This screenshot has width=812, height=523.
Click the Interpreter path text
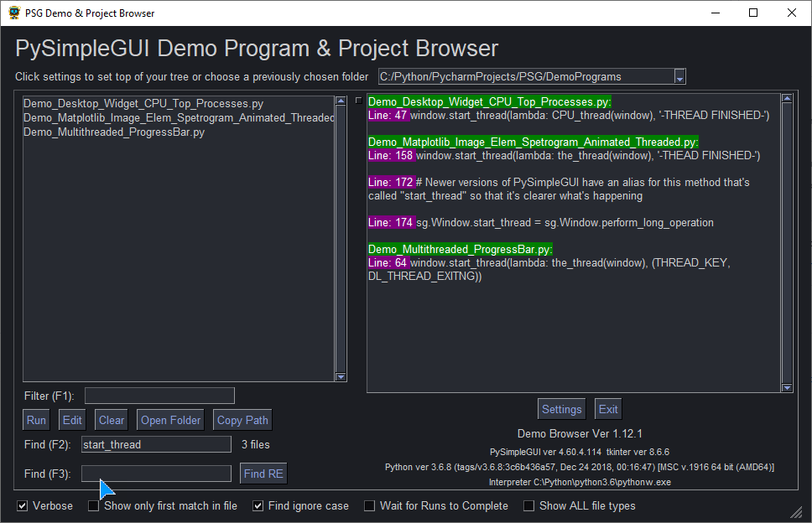click(580, 482)
